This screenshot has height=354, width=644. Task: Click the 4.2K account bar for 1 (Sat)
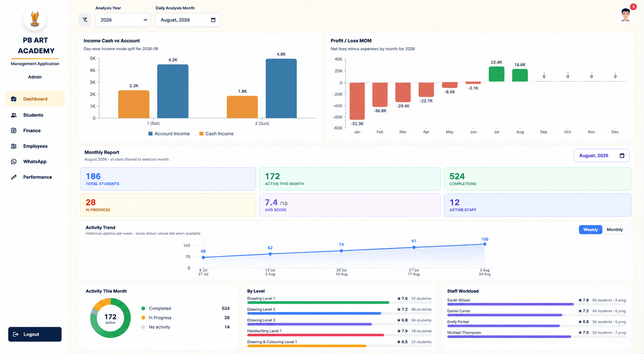(x=173, y=91)
